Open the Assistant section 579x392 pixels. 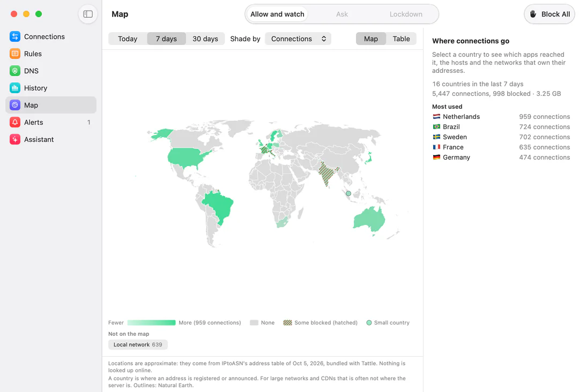tap(51, 139)
